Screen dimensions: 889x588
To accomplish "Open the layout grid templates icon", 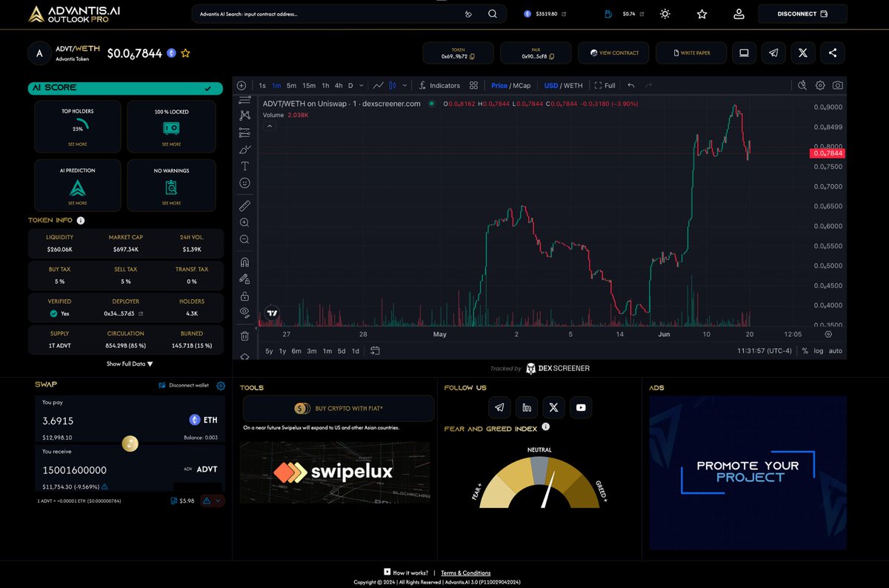I will pos(473,85).
